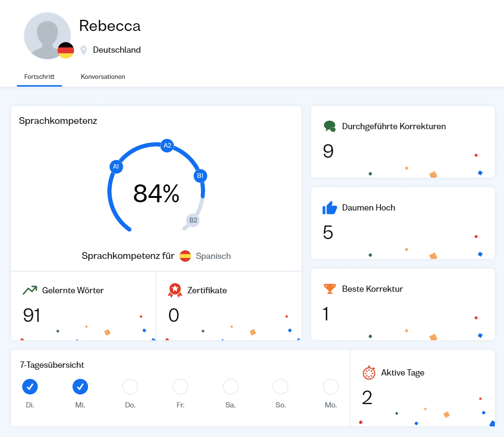Click the location pin icon

pos(84,50)
